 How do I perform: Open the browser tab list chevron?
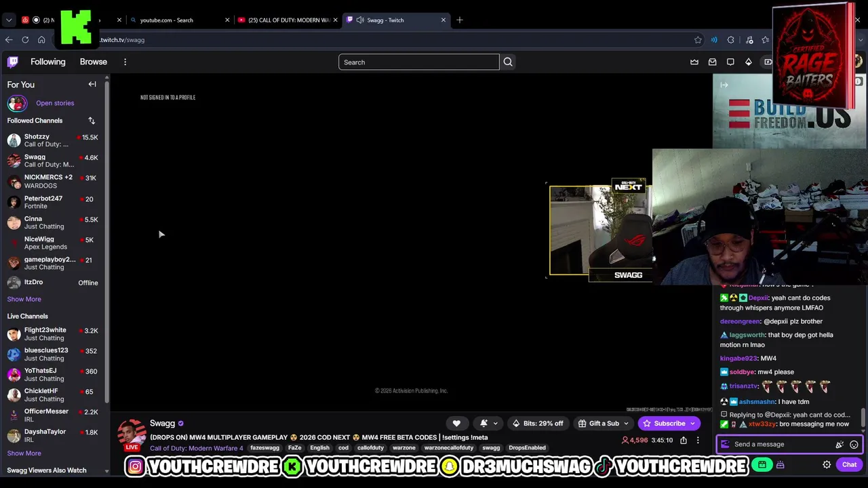coord(9,20)
